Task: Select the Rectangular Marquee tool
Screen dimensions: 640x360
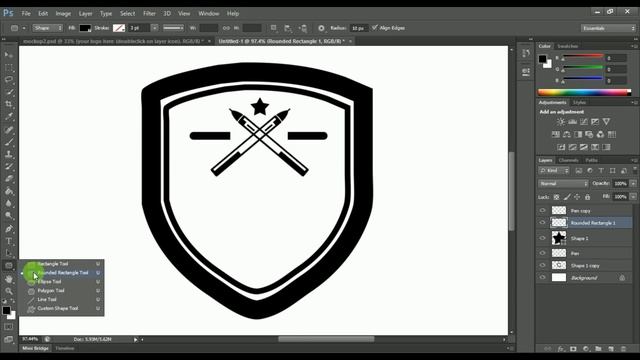Action: (x=9, y=68)
